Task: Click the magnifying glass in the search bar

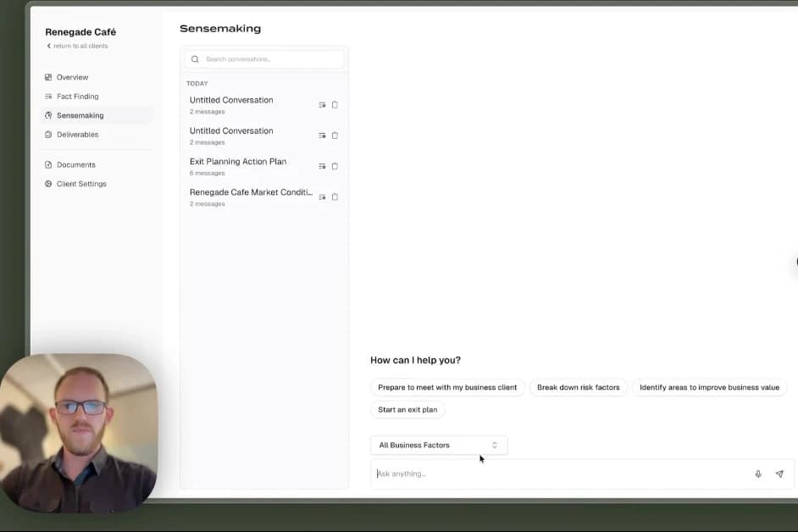Action: 195,59
